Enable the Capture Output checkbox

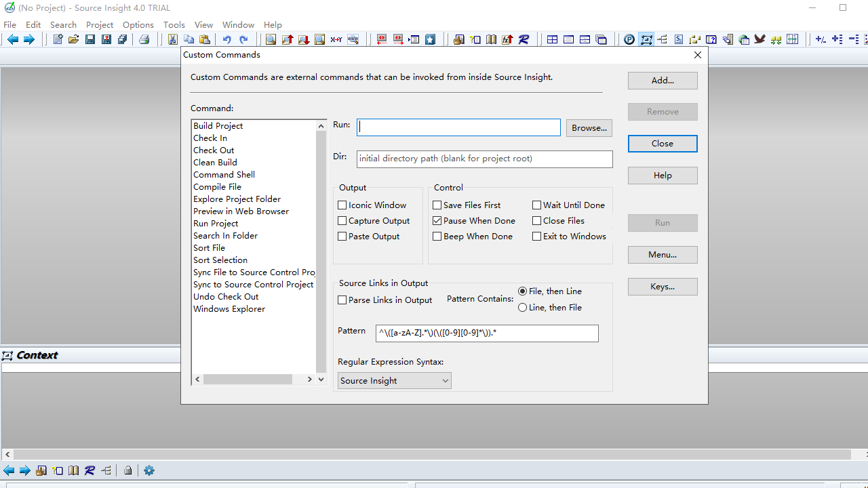point(342,221)
